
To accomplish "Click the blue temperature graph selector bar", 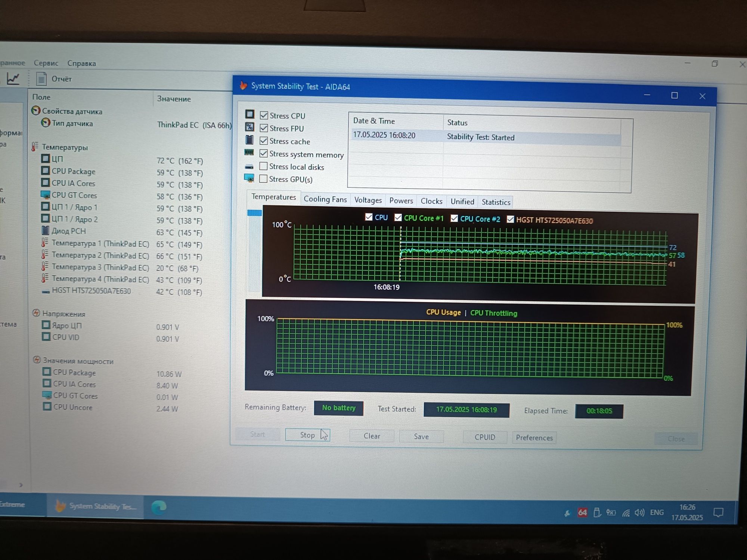I will tap(255, 213).
